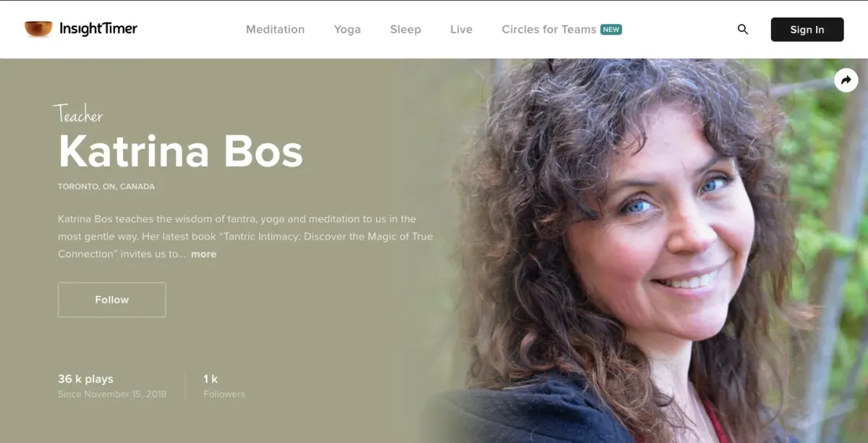Click the teacher biography paragraph text

(x=245, y=237)
